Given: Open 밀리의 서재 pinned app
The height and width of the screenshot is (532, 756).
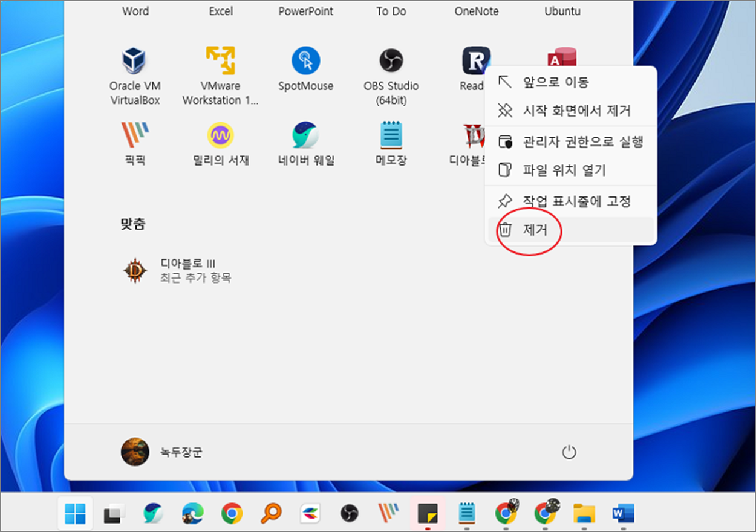Looking at the screenshot, I should [x=221, y=143].
